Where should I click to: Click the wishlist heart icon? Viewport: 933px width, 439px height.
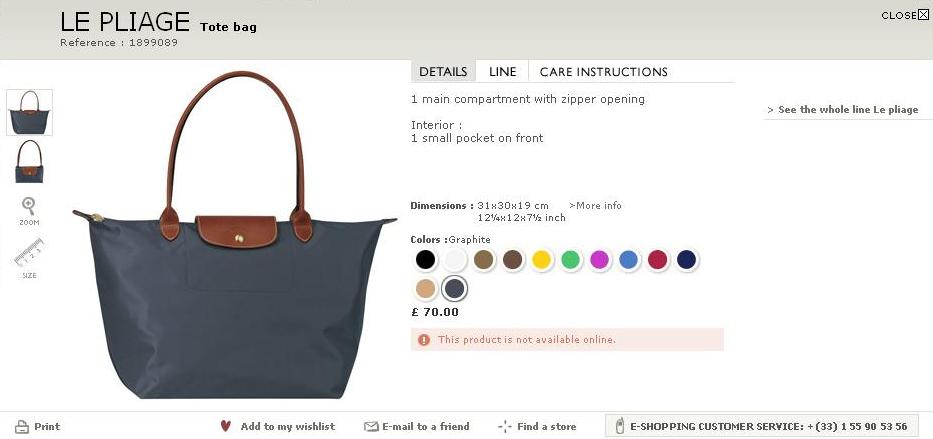[226, 426]
